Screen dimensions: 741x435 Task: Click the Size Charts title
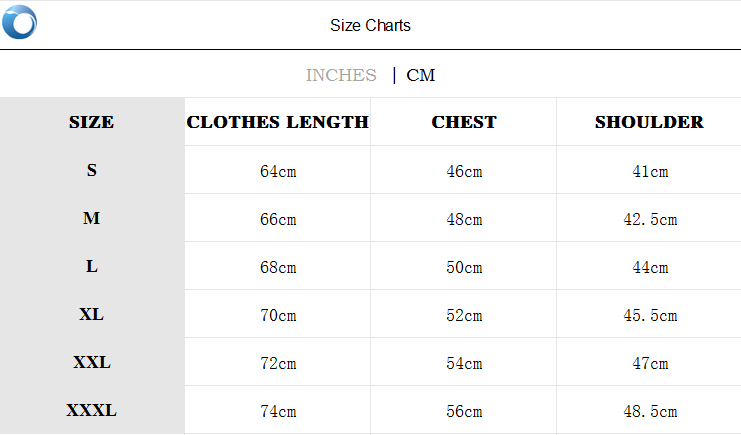pyautogui.click(x=370, y=25)
